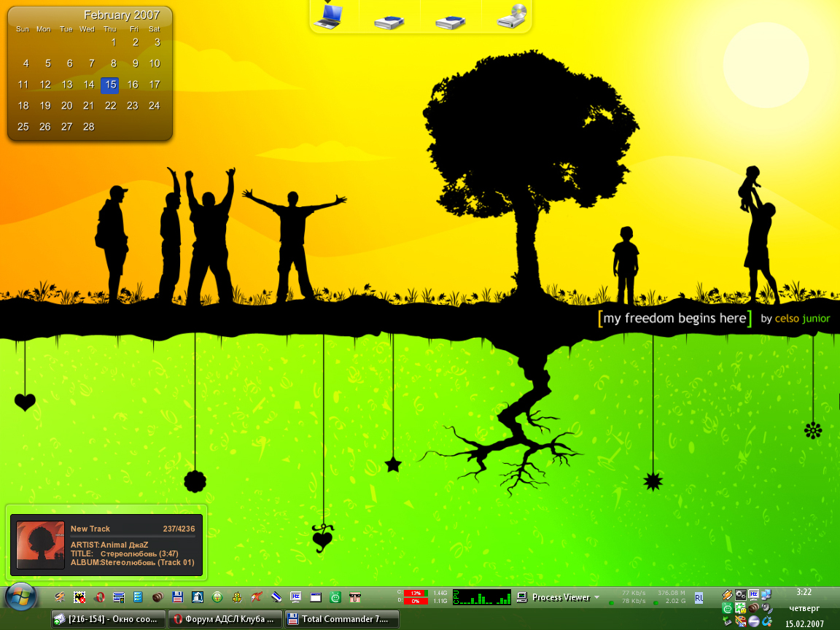Open the laptop My Computer dock icon
Image resolution: width=840 pixels, height=630 pixels.
tap(328, 16)
